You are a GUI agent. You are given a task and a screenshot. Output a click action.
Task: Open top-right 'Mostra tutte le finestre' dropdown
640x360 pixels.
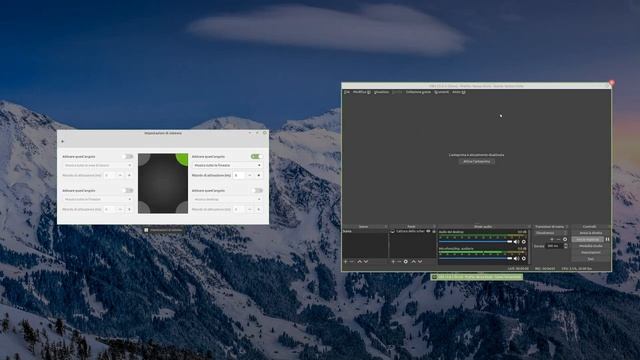[x=227, y=165]
